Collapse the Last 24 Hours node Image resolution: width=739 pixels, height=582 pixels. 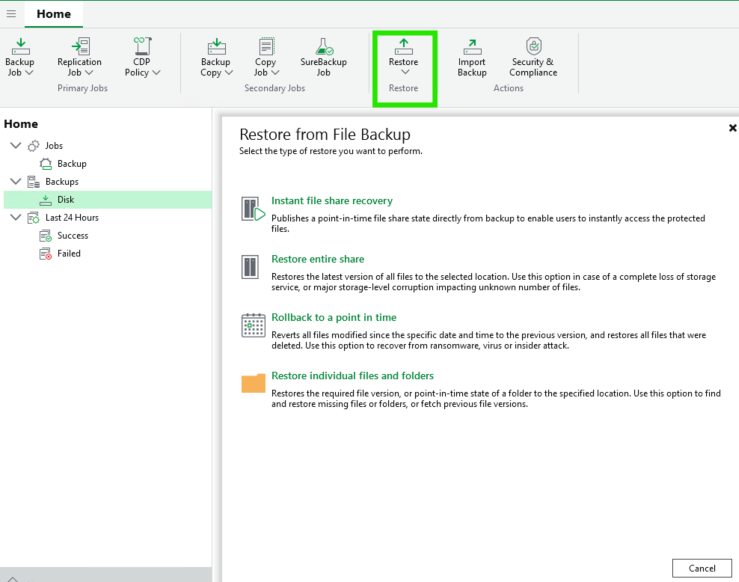click(15, 218)
